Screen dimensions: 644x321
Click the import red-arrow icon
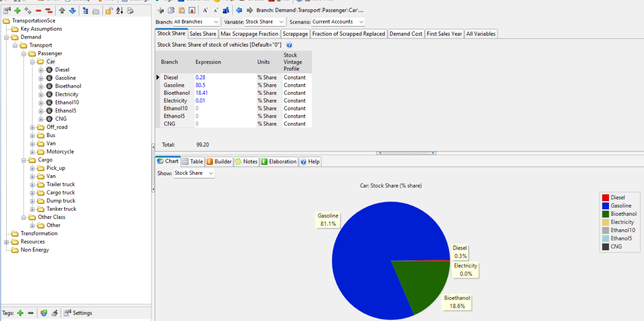[192, 10]
